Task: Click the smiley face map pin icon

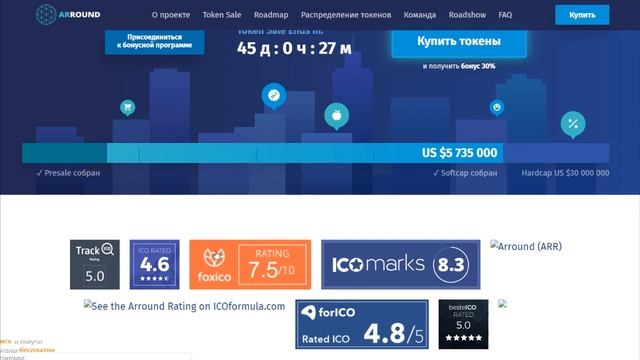Action: click(x=497, y=108)
